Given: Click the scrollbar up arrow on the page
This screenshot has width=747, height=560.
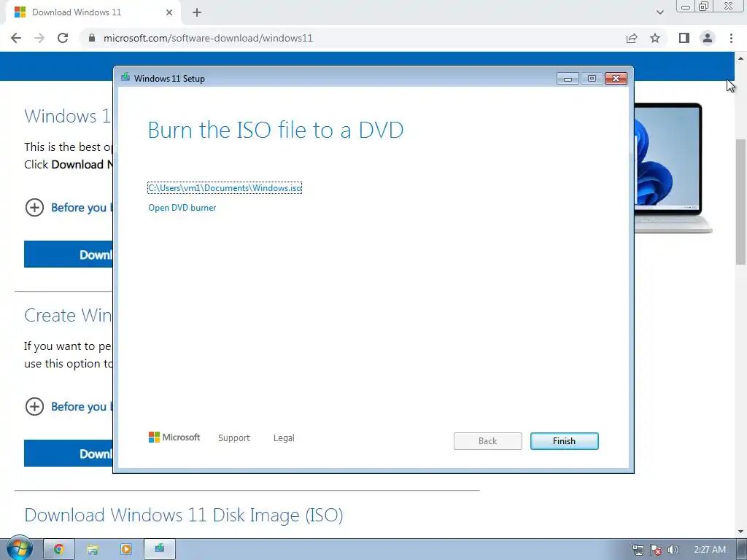Looking at the screenshot, I should pos(740,58).
